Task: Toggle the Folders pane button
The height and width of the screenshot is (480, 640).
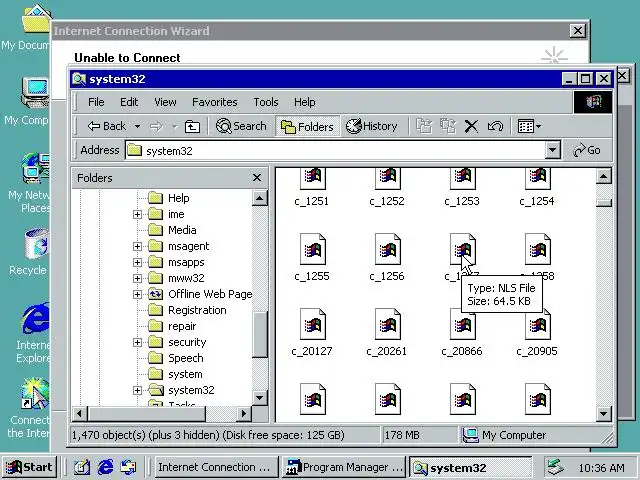Action: (307, 127)
